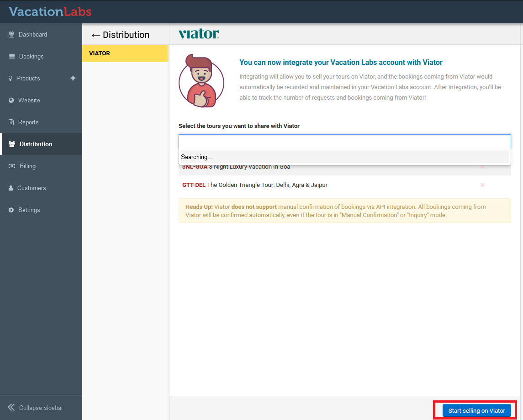
Task: Click the Viator logo in header
Action: click(x=199, y=34)
